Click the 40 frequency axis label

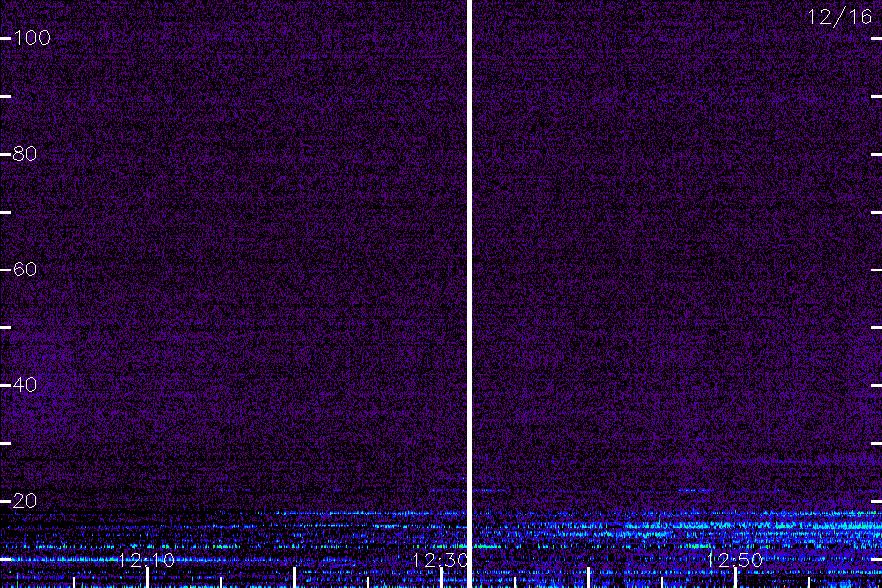point(24,385)
